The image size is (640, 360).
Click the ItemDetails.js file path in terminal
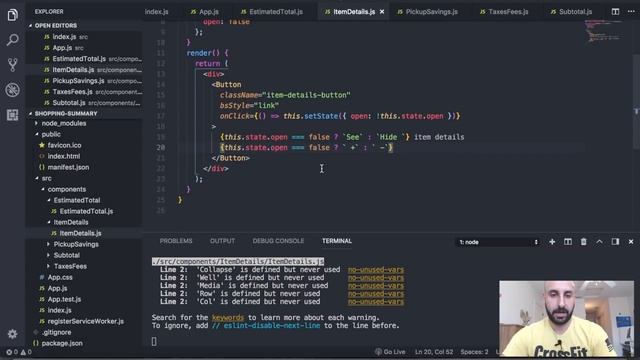coord(238,262)
